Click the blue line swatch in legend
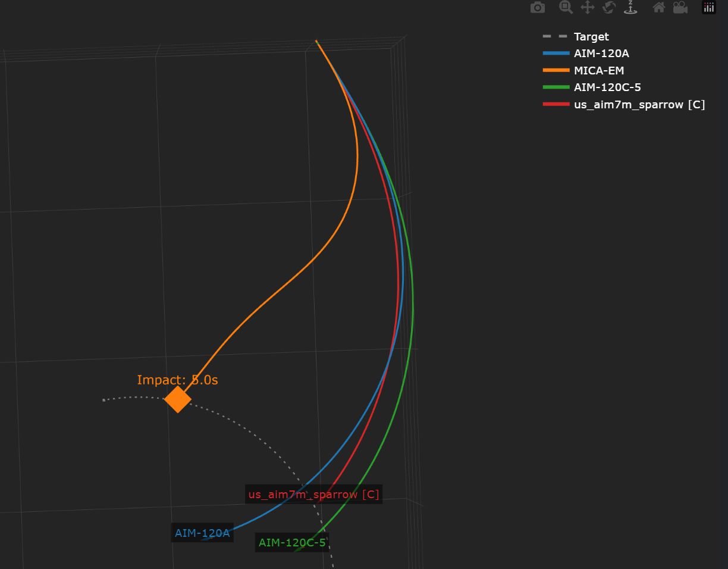The image size is (728, 569). (556, 54)
